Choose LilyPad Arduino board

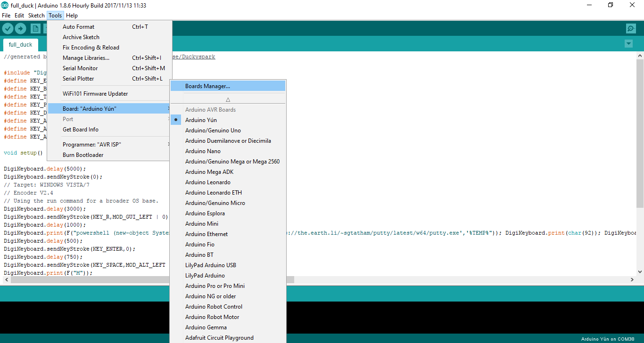[x=228, y=276]
